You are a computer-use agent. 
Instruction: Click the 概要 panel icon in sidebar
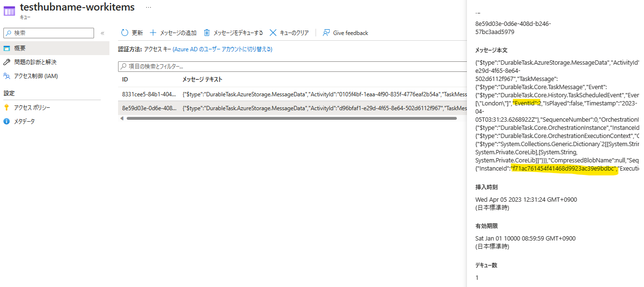[7, 47]
